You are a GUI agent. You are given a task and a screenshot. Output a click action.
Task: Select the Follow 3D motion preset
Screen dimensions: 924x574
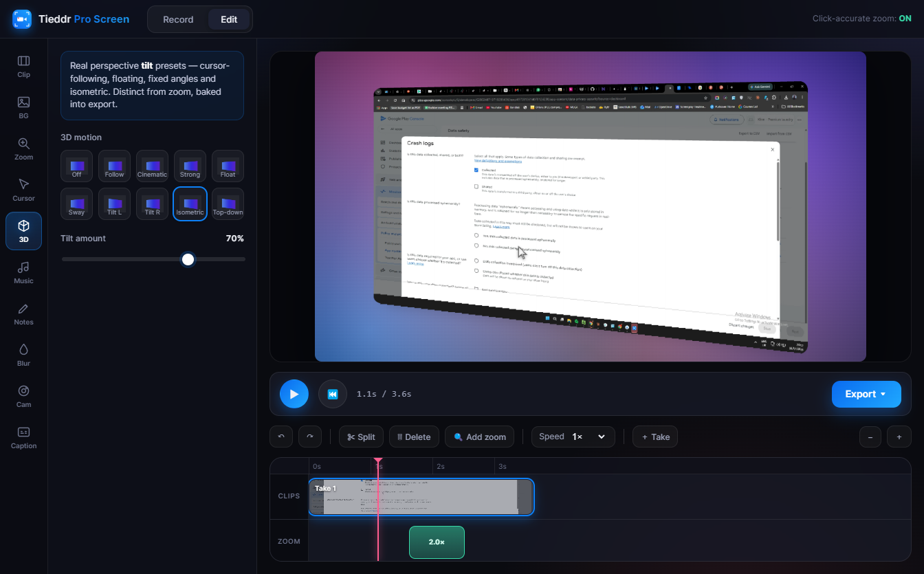(114, 166)
